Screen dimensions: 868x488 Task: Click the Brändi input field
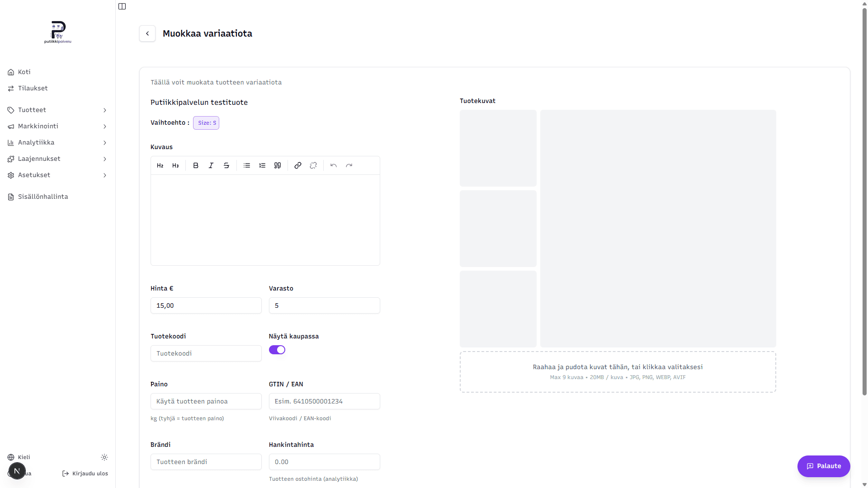(206, 462)
